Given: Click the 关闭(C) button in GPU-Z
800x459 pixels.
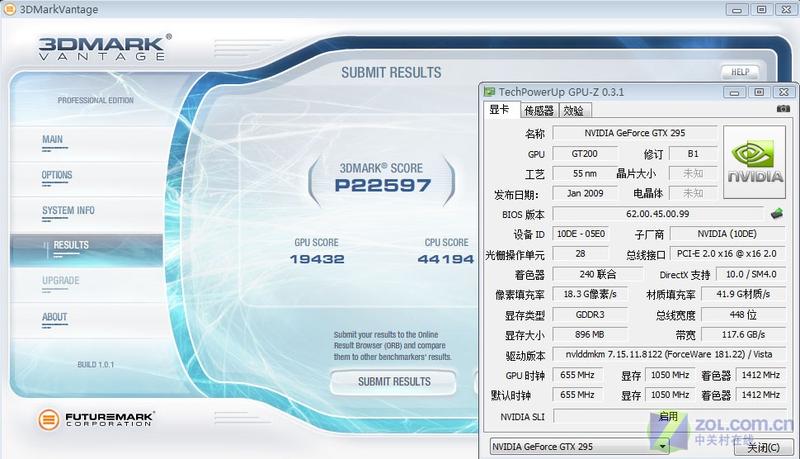Looking at the screenshot, I should pyautogui.click(x=763, y=447).
